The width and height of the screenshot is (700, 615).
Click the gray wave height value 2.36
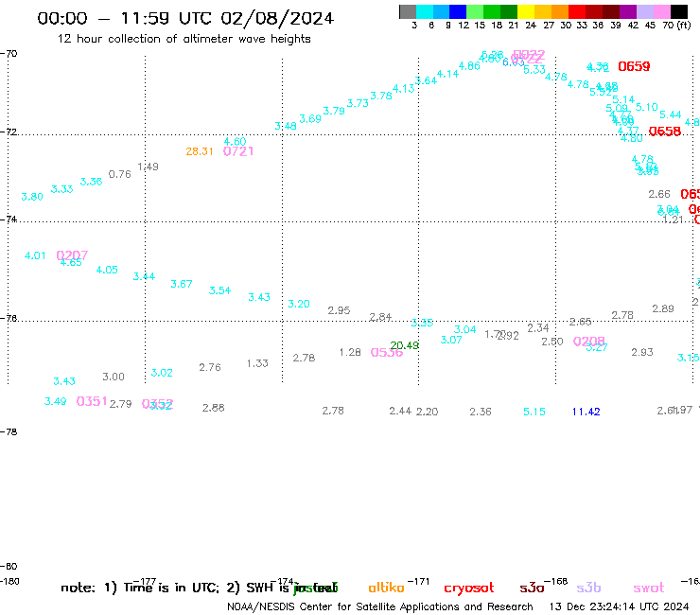(481, 412)
